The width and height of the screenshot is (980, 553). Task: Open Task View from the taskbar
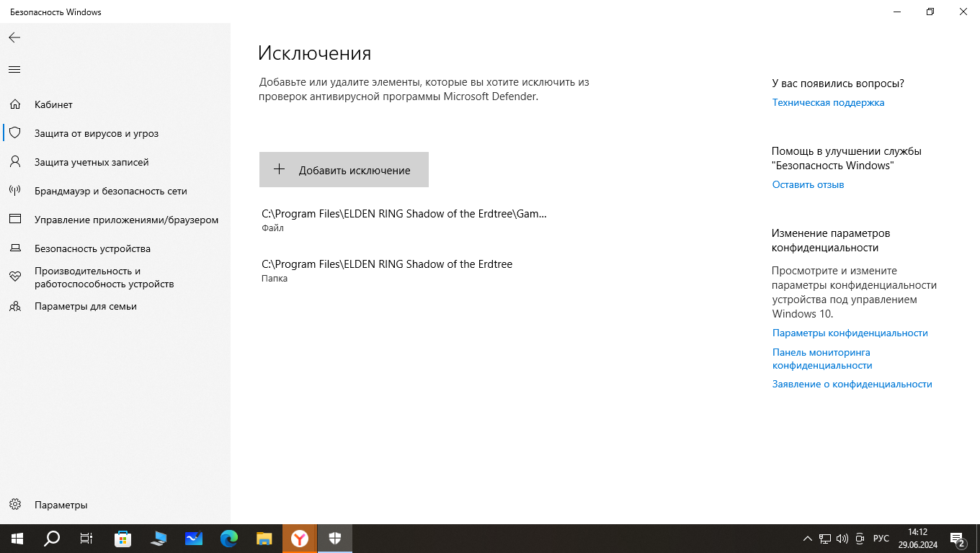click(x=86, y=539)
